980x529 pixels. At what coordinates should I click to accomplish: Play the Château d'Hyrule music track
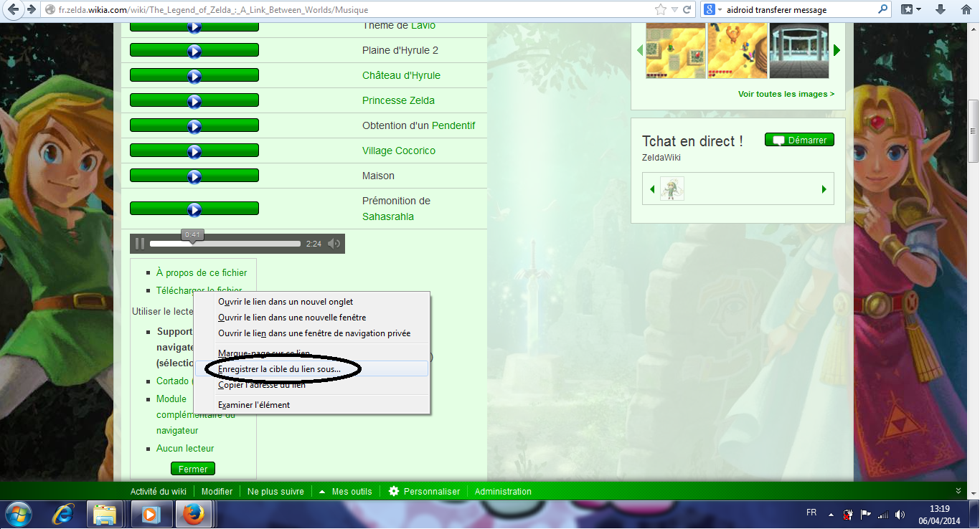point(194,75)
